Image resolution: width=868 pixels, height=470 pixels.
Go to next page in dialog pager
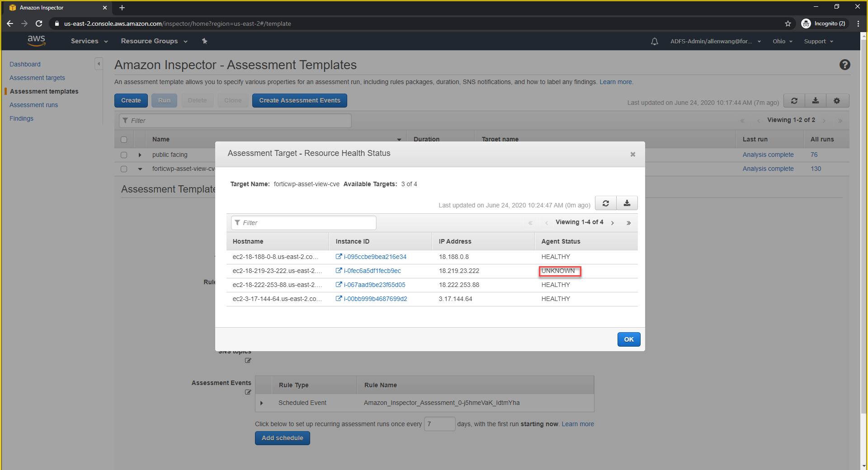613,223
